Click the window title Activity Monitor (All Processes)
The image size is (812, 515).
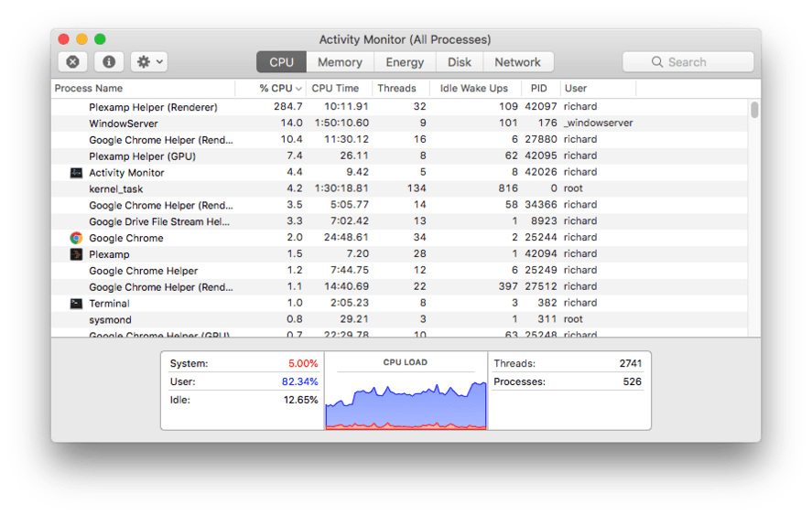click(405, 40)
